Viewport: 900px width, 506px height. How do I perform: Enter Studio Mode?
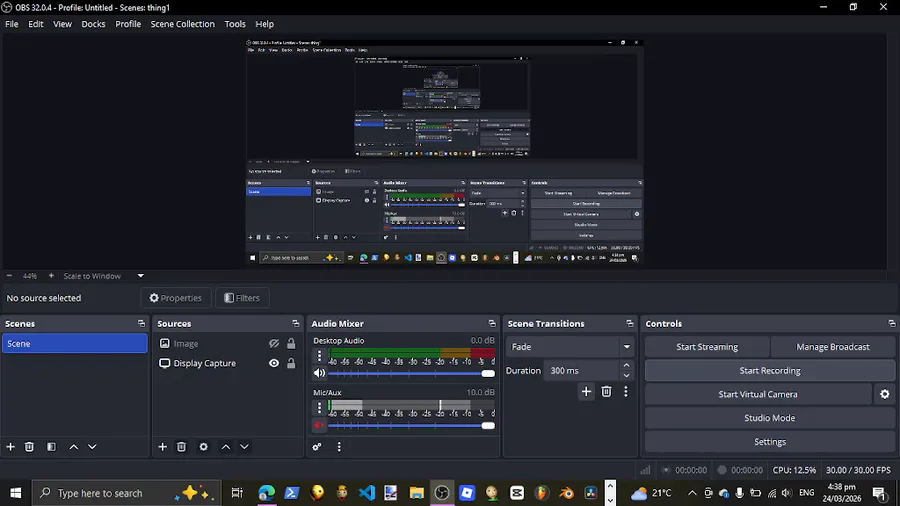click(770, 418)
